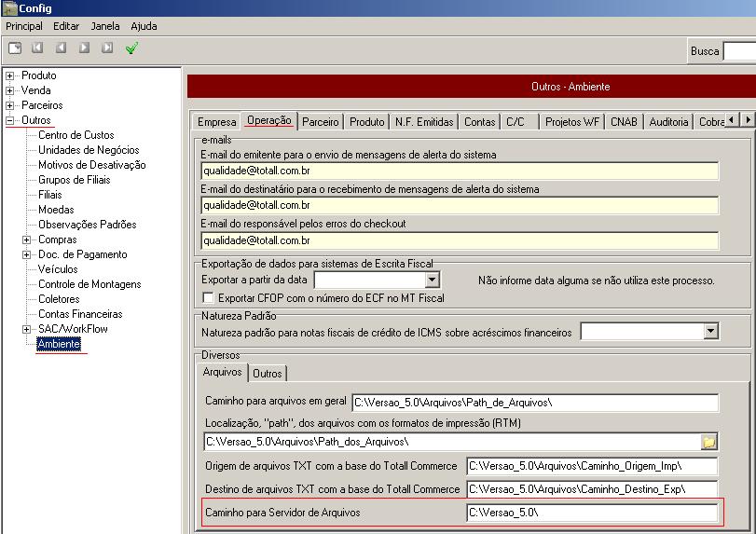Select Centro de Custos in tree
Screen dimensions: 756x534
coord(76,135)
